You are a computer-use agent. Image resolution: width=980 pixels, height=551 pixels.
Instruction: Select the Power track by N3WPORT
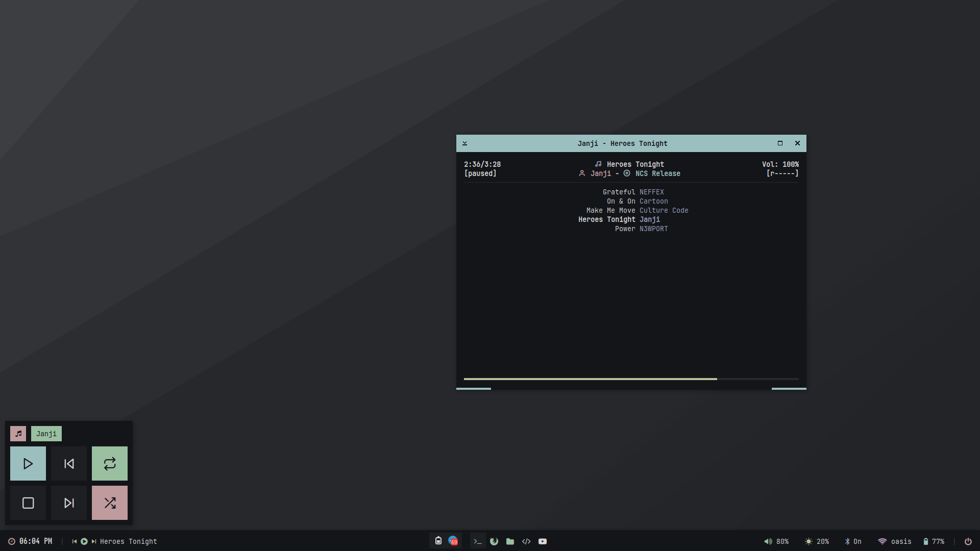641,229
